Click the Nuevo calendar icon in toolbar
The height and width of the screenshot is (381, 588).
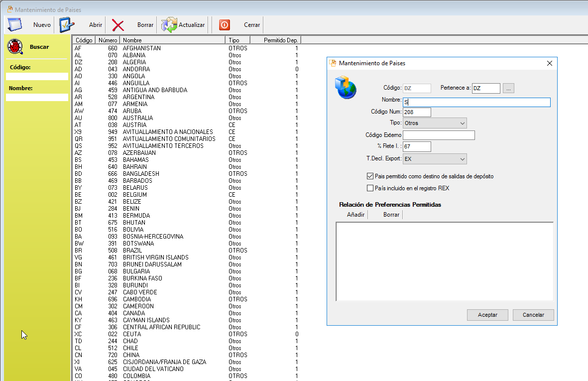pos(15,24)
